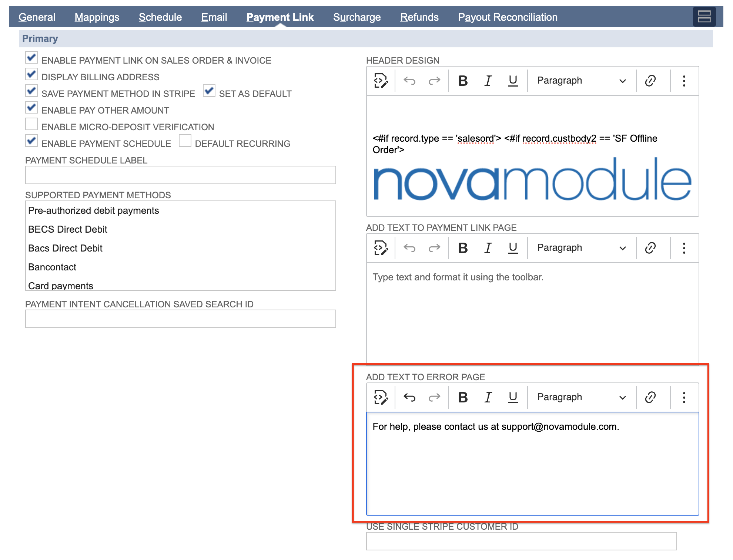
Task: Toggle Save Payment Method in Stripe checkbox
Action: click(x=31, y=91)
